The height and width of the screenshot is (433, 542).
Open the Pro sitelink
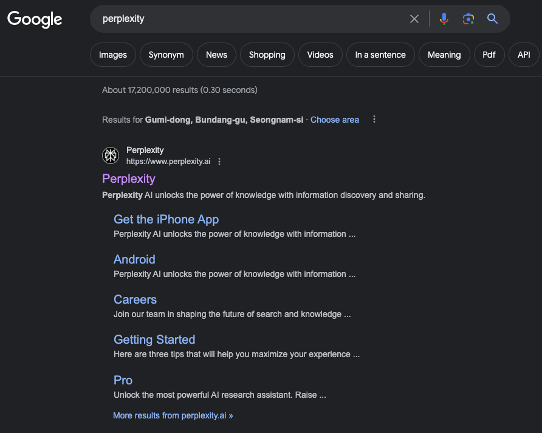123,380
